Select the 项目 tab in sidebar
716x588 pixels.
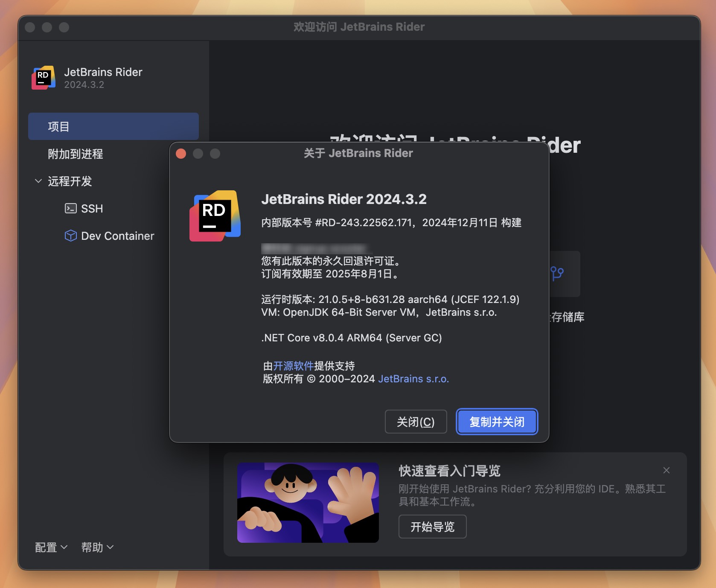[x=114, y=126]
